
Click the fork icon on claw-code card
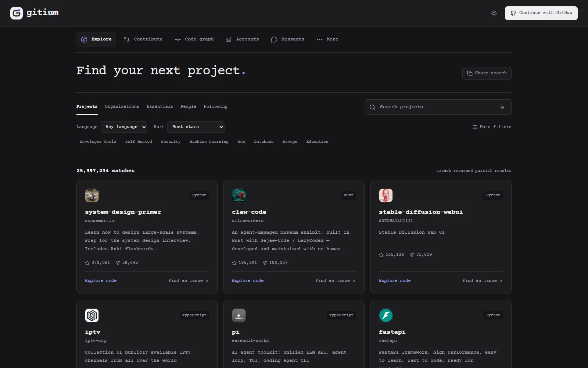(265, 263)
